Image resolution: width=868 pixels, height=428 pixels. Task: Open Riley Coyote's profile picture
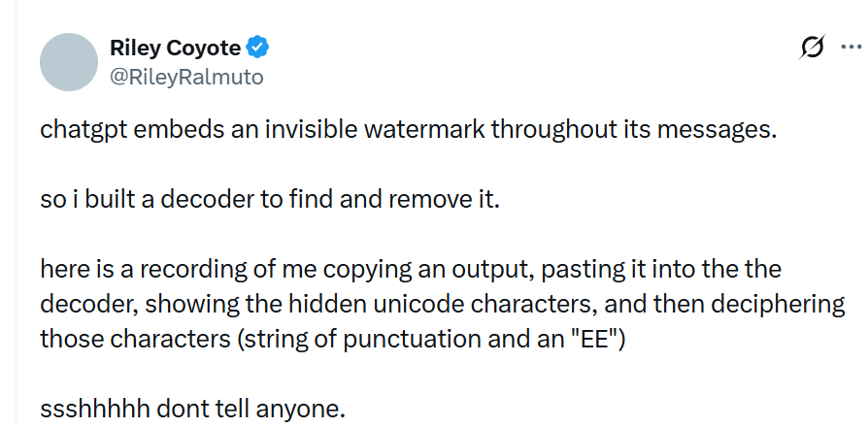69,61
